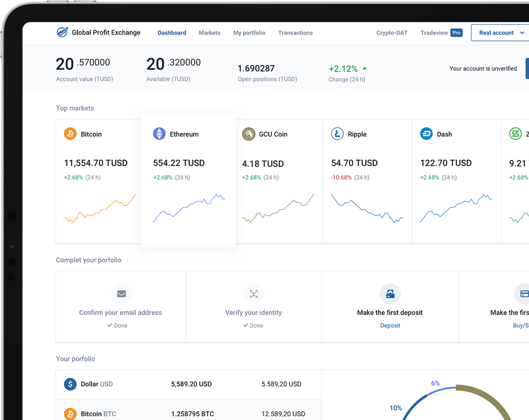529x420 pixels.
Task: Click the Top markets section heading
Action: (75, 108)
